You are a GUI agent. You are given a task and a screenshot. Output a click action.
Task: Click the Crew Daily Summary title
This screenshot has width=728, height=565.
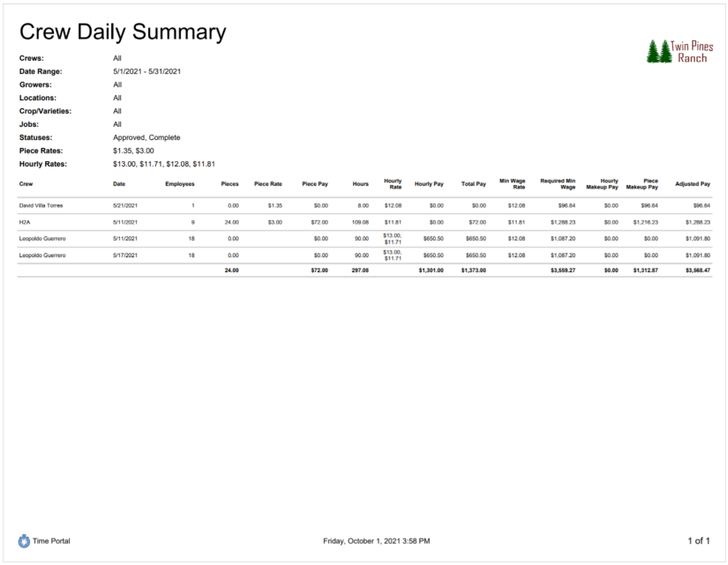122,32
